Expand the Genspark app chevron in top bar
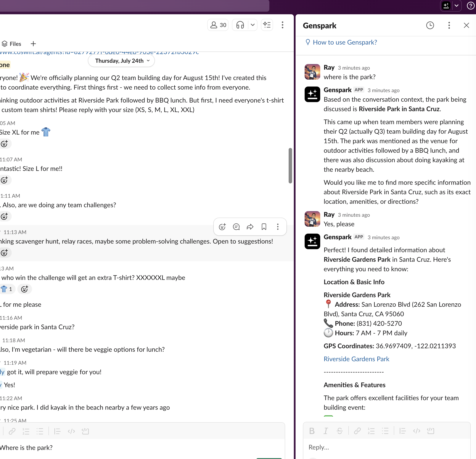Screen dimensions: 476x459 click(457, 6)
